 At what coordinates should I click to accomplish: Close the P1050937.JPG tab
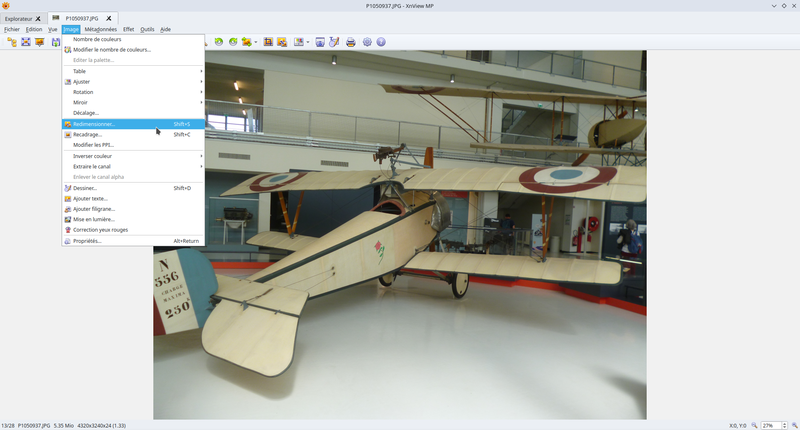[x=108, y=18]
